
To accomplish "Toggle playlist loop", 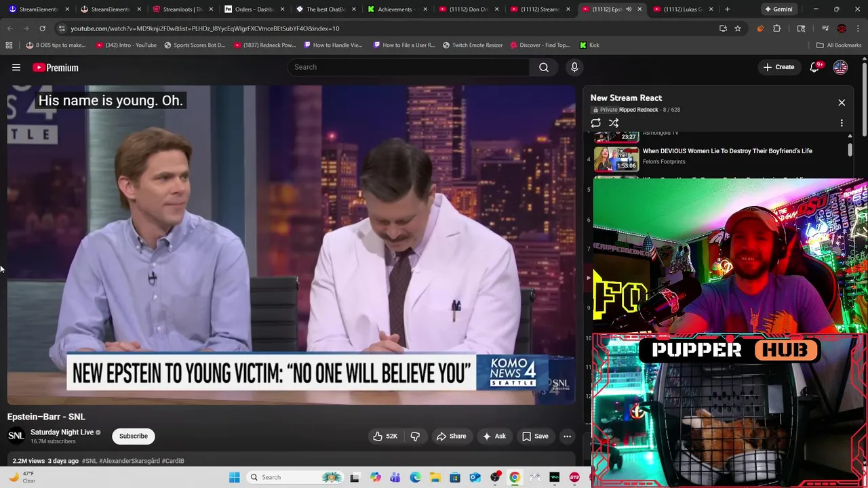I will click(x=595, y=123).
